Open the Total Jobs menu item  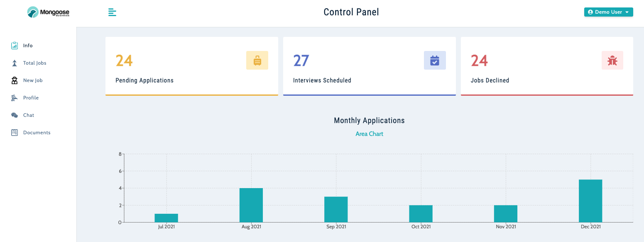coord(35,63)
